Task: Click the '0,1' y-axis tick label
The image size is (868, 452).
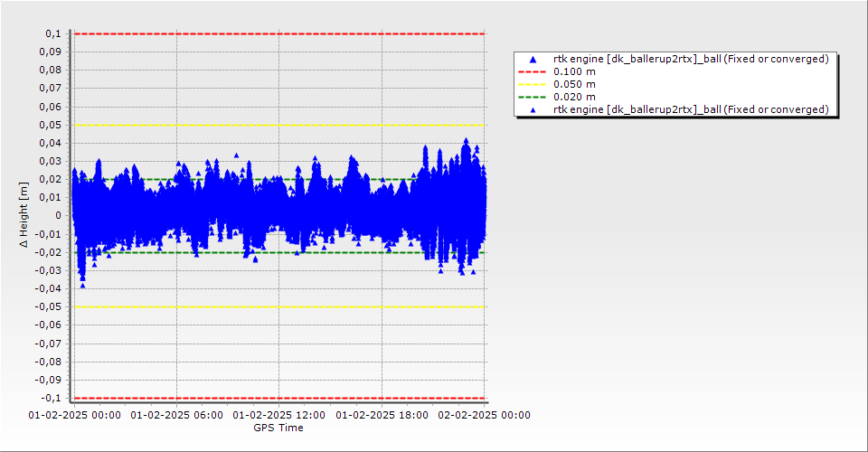Action: pos(53,33)
